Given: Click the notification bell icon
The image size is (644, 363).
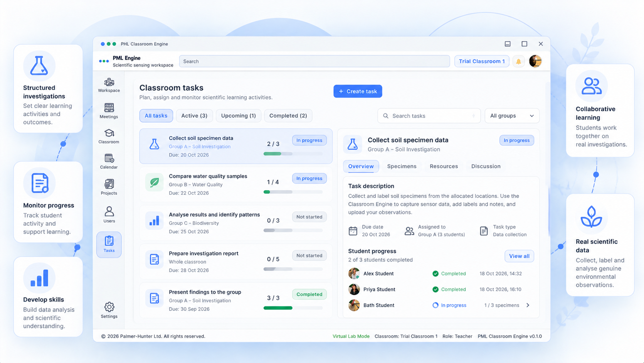Looking at the screenshot, I should pyautogui.click(x=518, y=61).
